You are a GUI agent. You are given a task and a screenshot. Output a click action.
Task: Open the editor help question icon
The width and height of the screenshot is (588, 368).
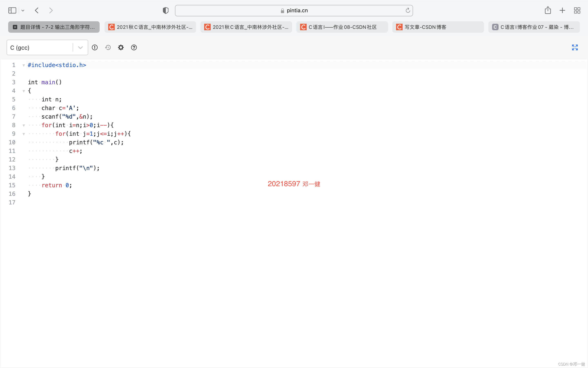[x=134, y=47]
